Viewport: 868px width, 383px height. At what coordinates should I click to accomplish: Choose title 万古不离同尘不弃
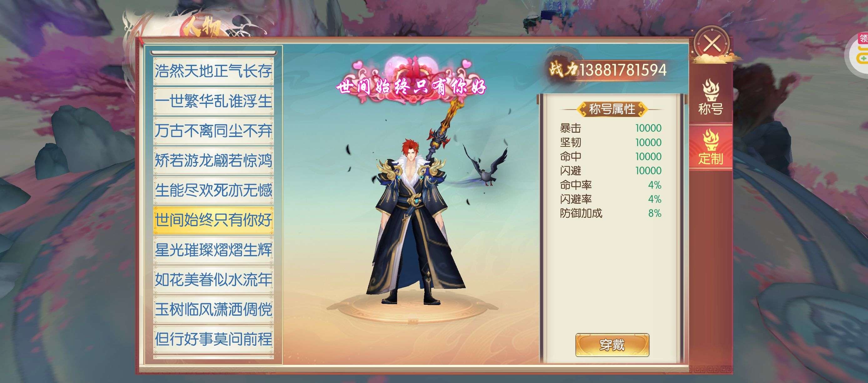point(213,130)
